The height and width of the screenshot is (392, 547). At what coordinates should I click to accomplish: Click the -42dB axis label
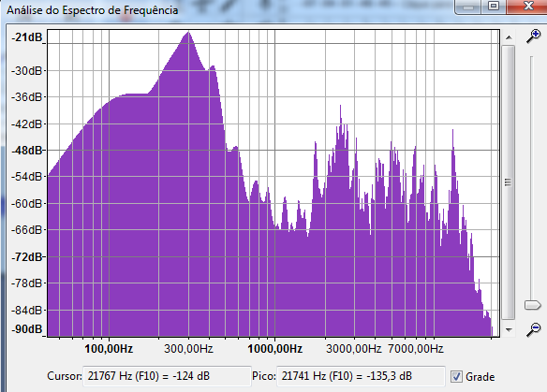[27, 124]
